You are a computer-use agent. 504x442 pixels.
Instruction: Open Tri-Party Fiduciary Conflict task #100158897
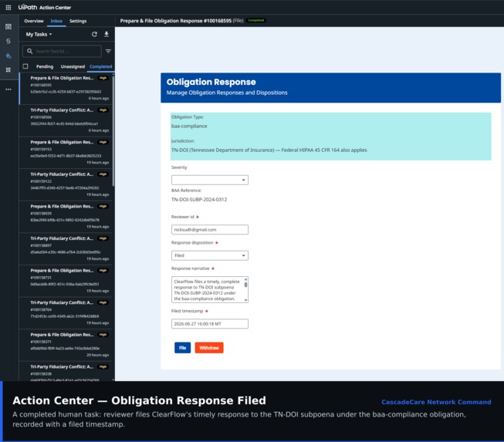(x=67, y=249)
